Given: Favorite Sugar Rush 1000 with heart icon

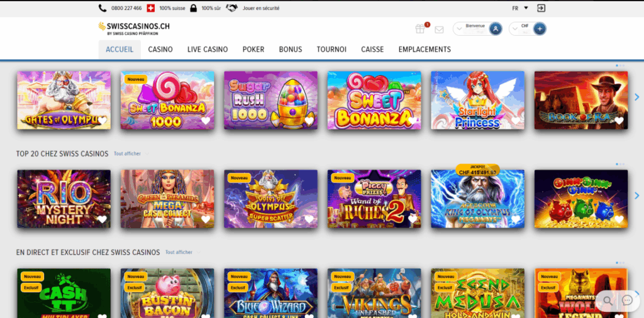Looking at the screenshot, I should [309, 121].
